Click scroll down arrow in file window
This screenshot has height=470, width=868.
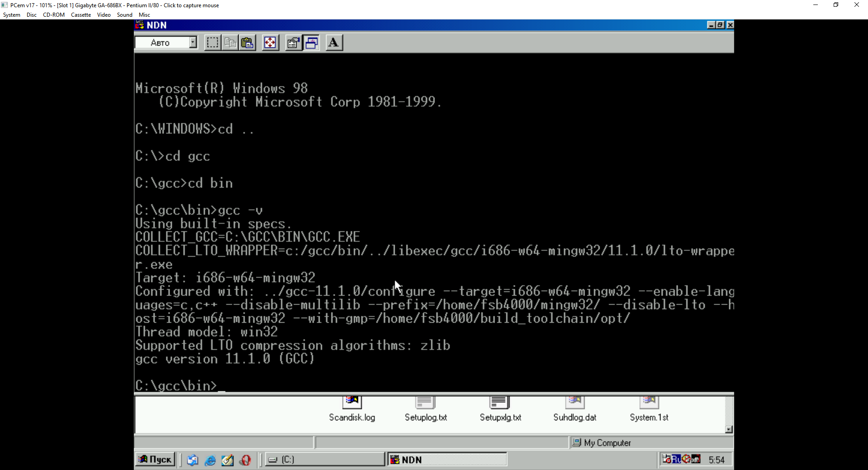tap(729, 429)
